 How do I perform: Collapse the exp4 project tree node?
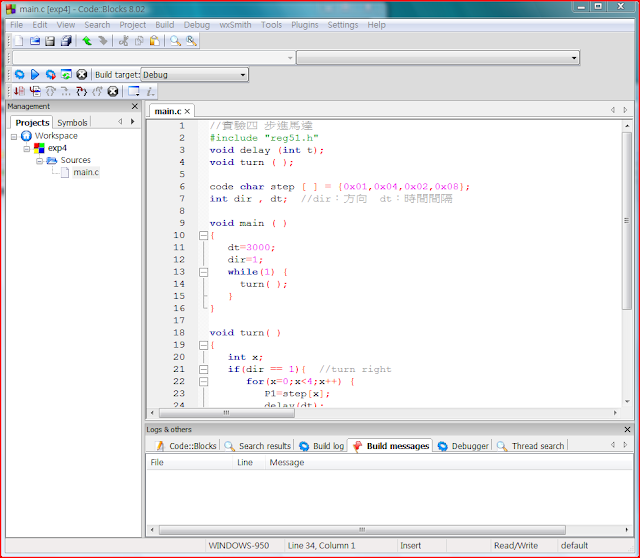27,148
